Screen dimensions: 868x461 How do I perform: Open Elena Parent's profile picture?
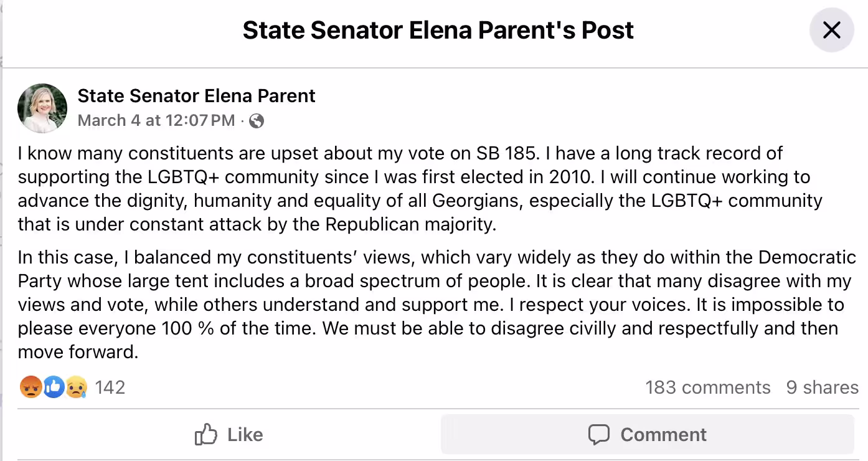(x=42, y=108)
